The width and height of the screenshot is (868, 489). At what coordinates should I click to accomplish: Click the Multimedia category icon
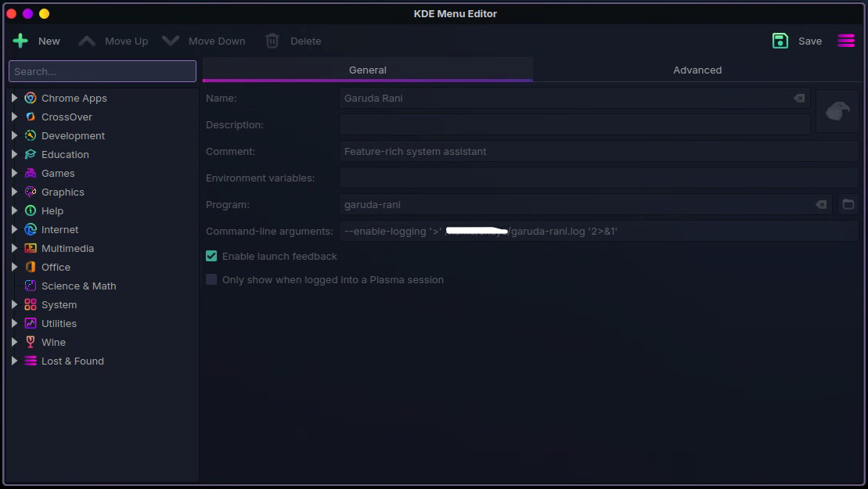31,249
